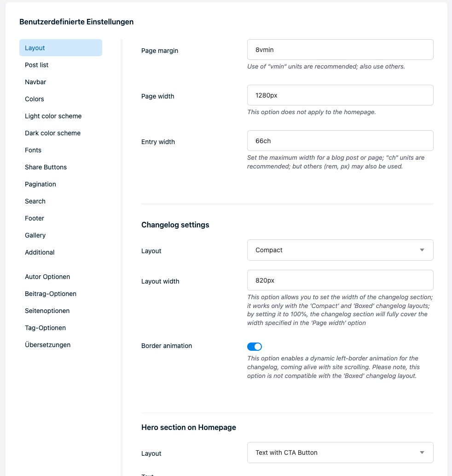Switch to the Search settings section
452x476 pixels.
[x=35, y=201]
